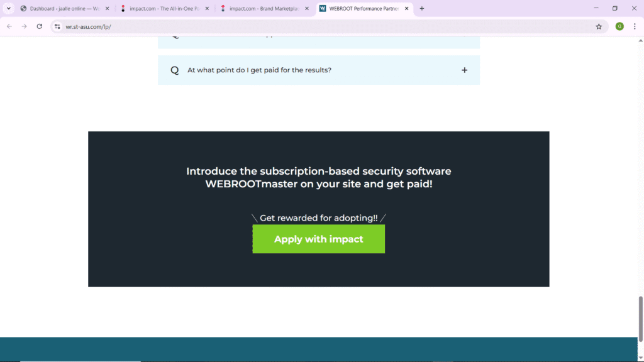
Task: Select the WEBROOT Performance Partner tab
Action: (x=364, y=8)
